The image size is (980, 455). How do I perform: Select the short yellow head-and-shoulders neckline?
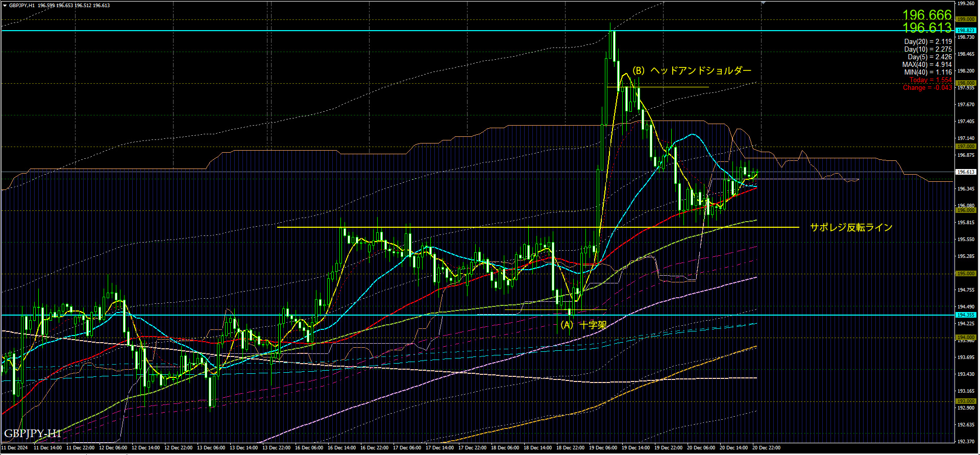click(x=657, y=87)
